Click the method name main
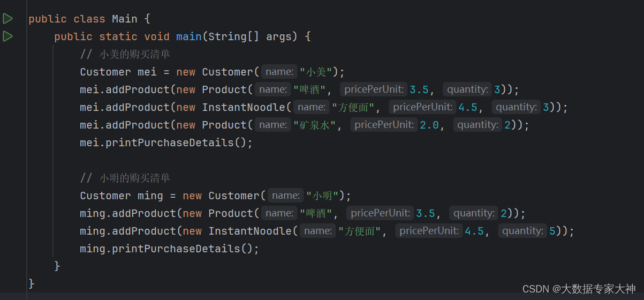The height and width of the screenshot is (300, 644). pos(189,36)
